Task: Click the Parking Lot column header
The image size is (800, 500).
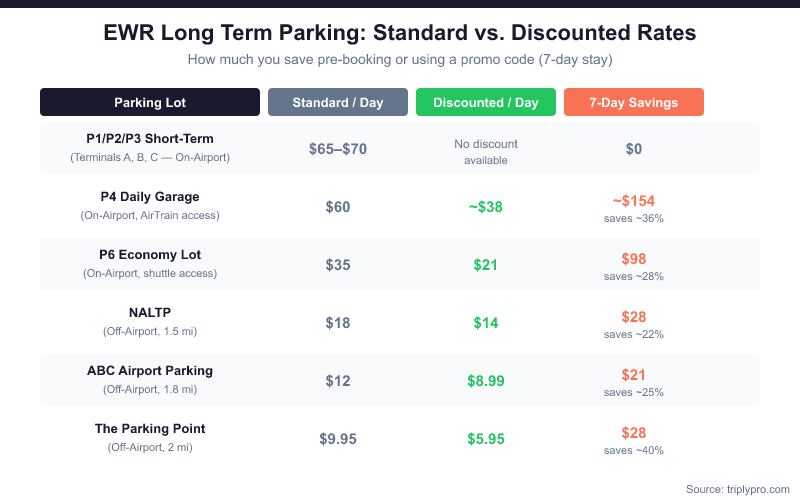Action: pyautogui.click(x=150, y=102)
